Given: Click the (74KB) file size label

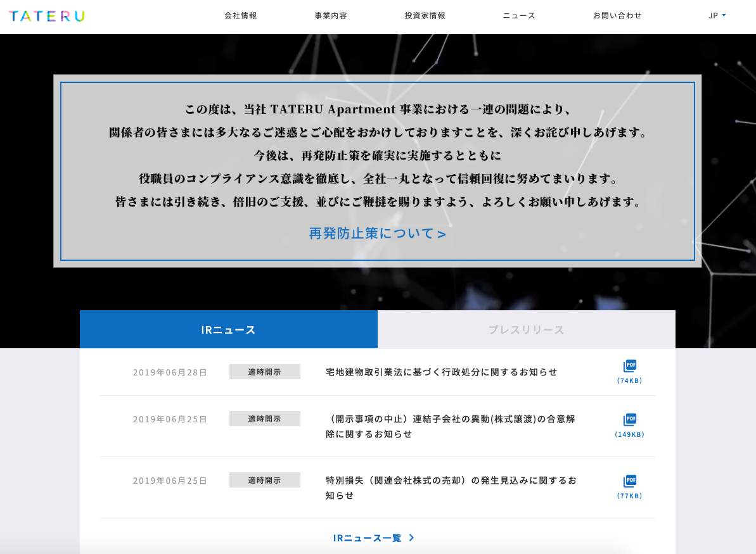Looking at the screenshot, I should pos(630,381).
